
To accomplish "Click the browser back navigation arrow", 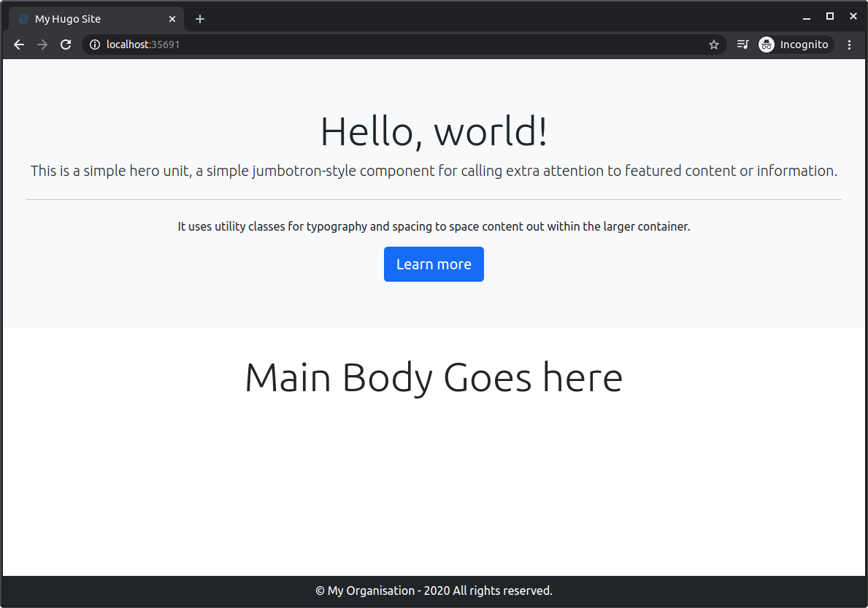I will pos(18,45).
